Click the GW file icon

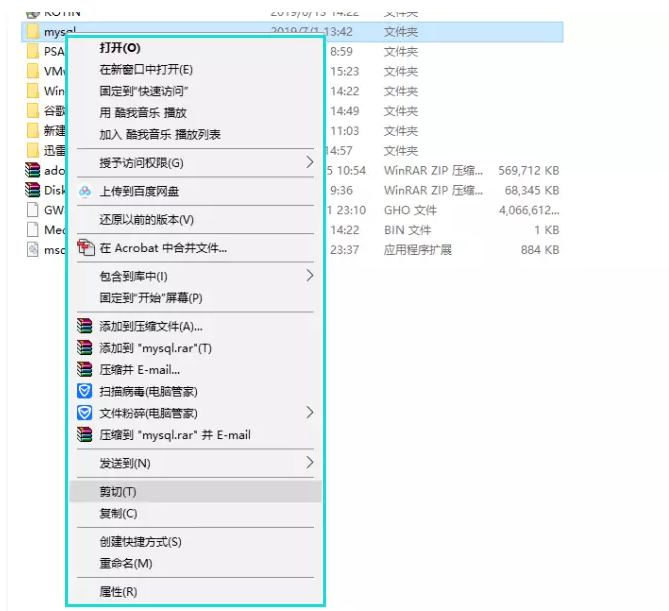pos(32,210)
